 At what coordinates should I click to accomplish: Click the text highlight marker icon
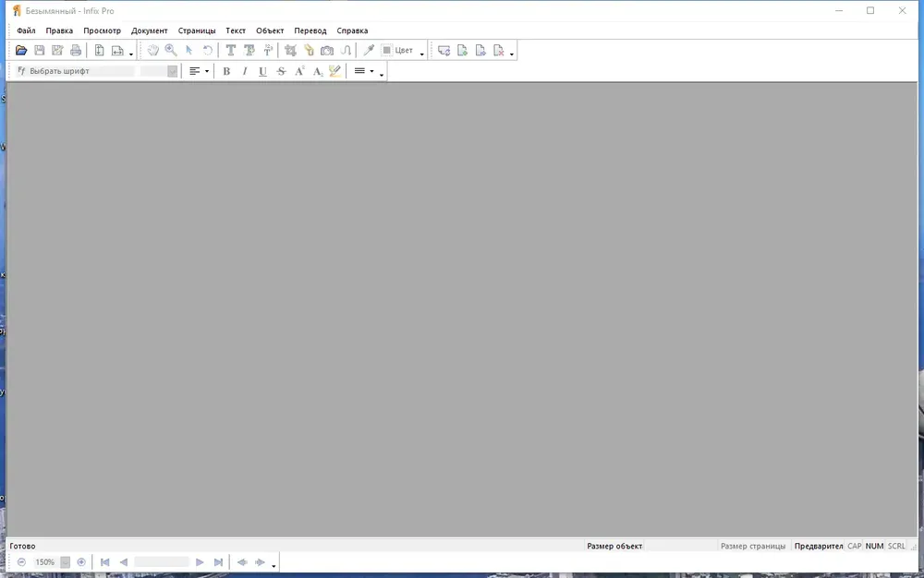[335, 71]
